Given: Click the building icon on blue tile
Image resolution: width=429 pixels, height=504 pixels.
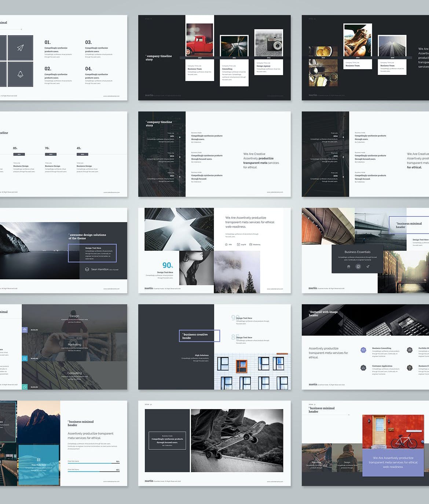Looking at the screenshot, I should (38, 459).
